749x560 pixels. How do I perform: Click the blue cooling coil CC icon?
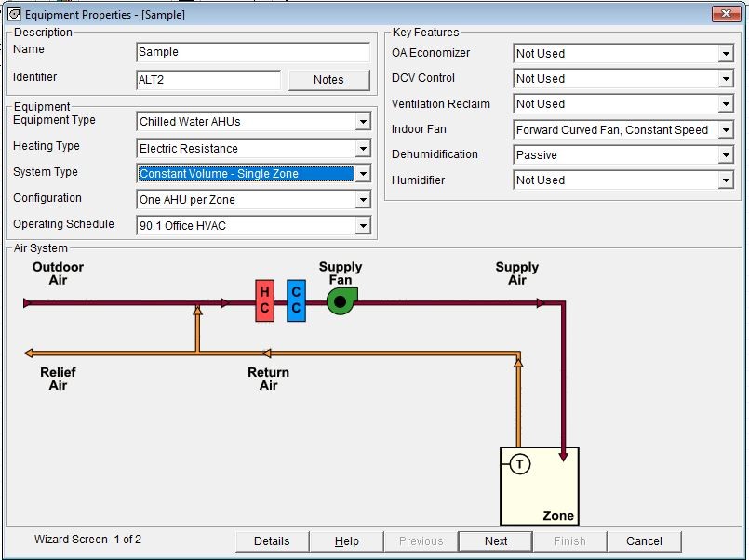click(296, 301)
